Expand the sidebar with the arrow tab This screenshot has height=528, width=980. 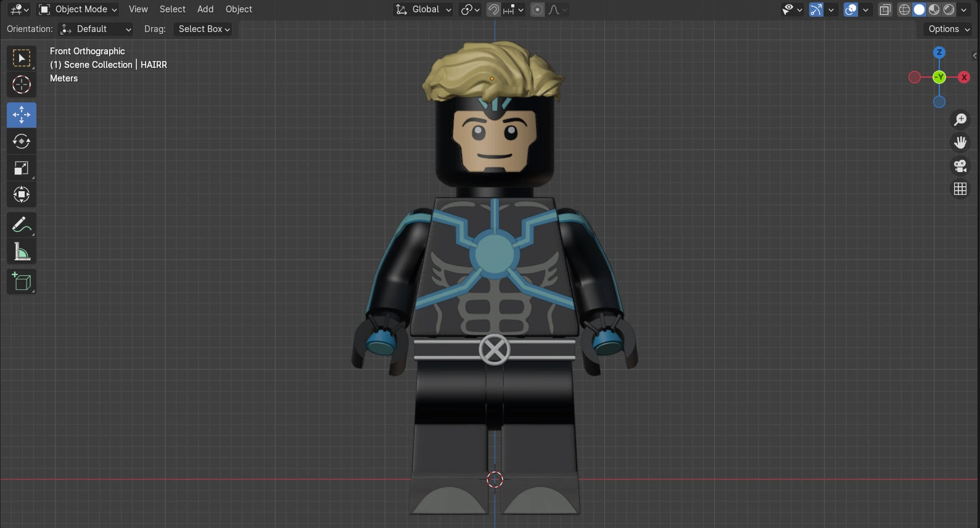(x=975, y=56)
